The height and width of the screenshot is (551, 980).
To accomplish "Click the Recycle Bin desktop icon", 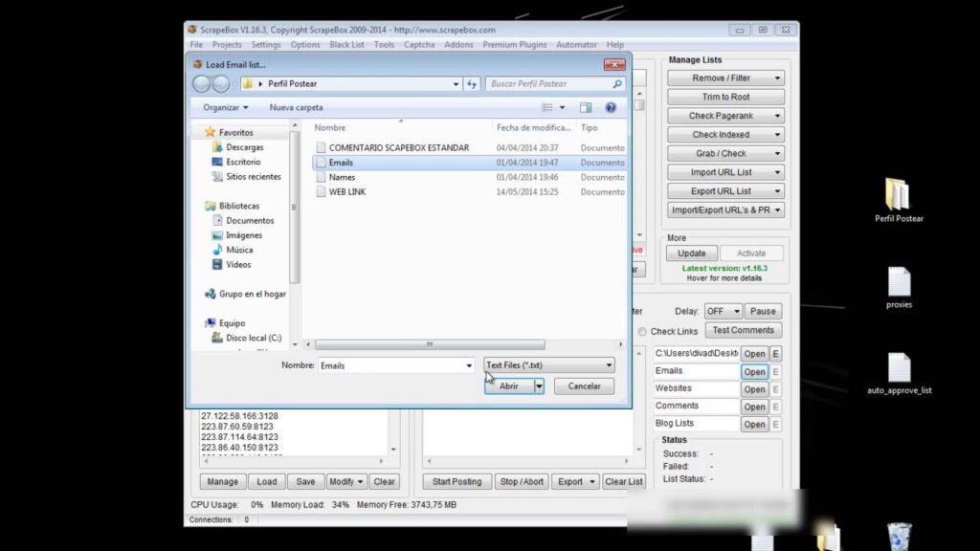I will click(899, 537).
